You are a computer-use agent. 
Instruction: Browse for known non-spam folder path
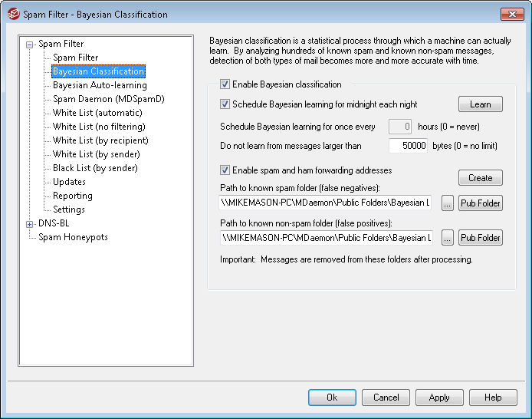coord(448,238)
